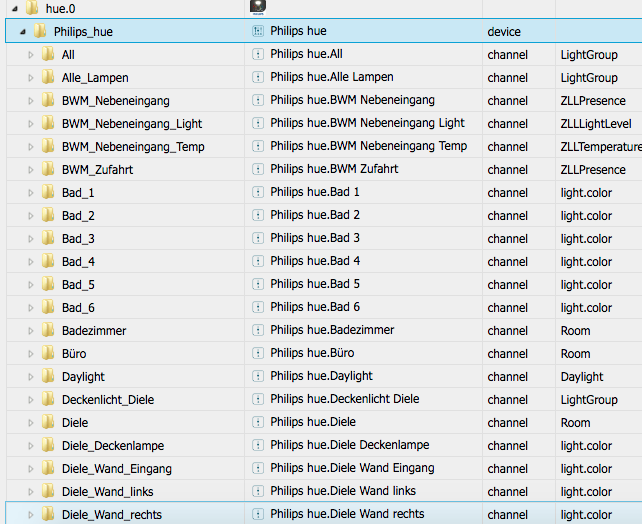Click the name 'Philips hue.Deckenlicht Diele'
Viewport: 642px width, 524px height.
(345, 399)
